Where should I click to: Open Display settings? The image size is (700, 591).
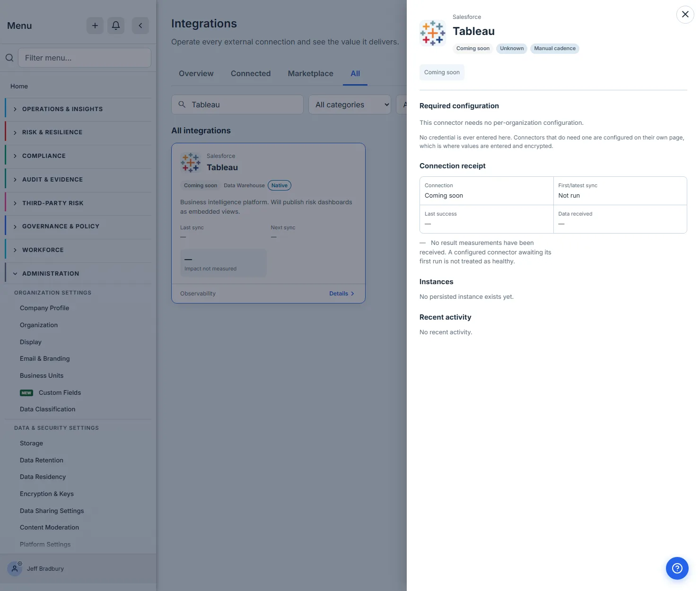31,342
